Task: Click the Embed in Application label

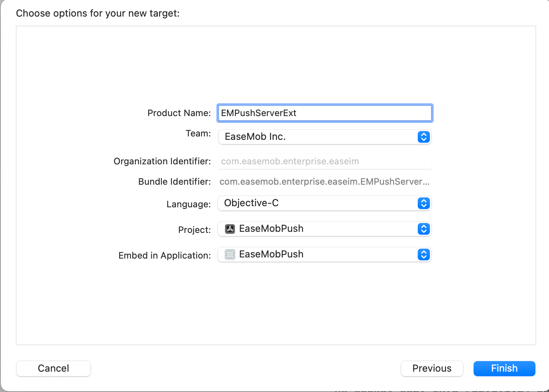Action: coord(165,256)
